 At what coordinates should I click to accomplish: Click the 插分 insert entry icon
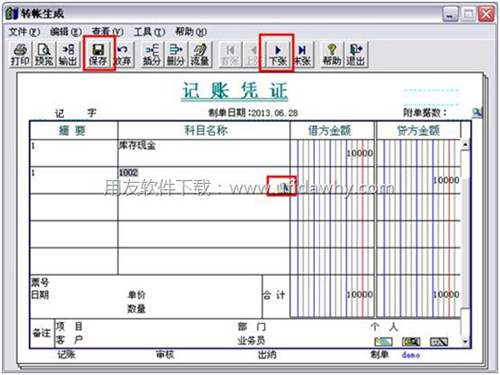152,54
